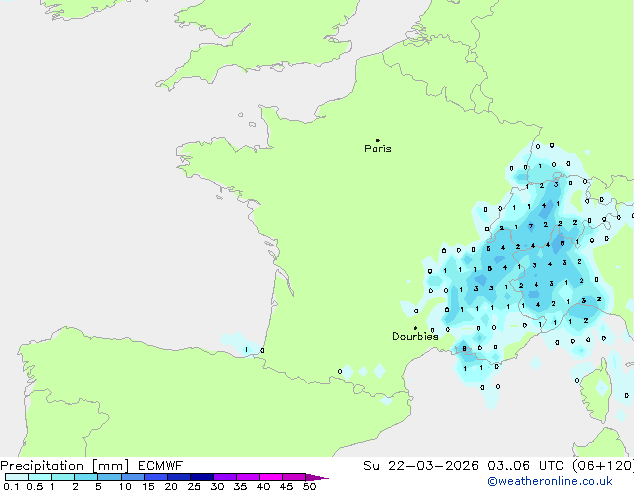Viewport: 634px width, 490px height.
Task: Click the 'Su 22-03-2026' date text
Action: [421, 466]
